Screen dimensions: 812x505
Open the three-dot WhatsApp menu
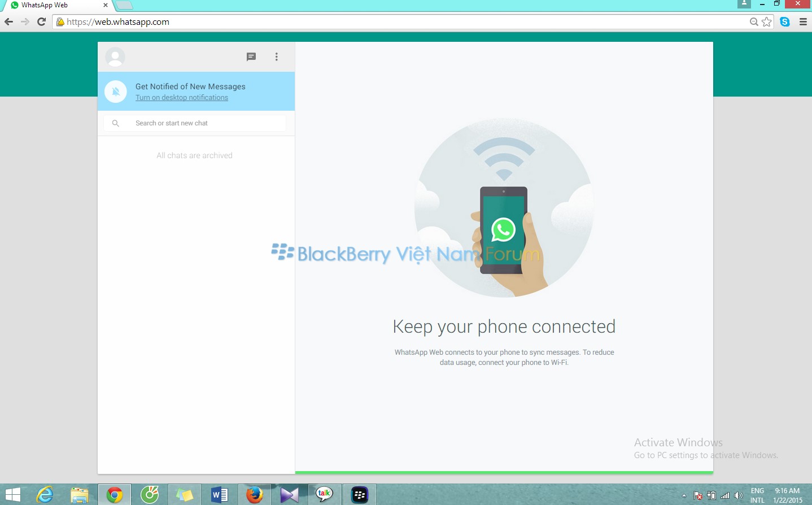pos(277,56)
